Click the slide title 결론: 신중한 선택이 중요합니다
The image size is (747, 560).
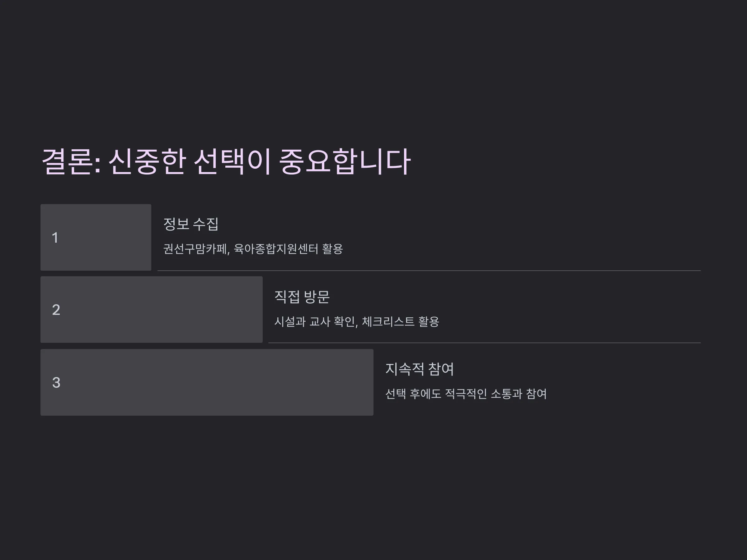(226, 162)
